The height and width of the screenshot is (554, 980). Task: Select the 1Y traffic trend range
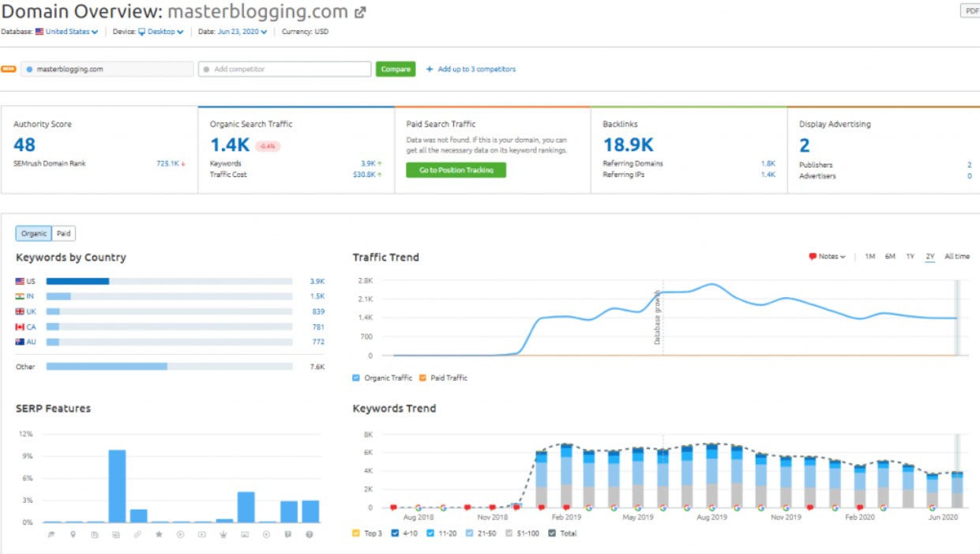point(910,257)
